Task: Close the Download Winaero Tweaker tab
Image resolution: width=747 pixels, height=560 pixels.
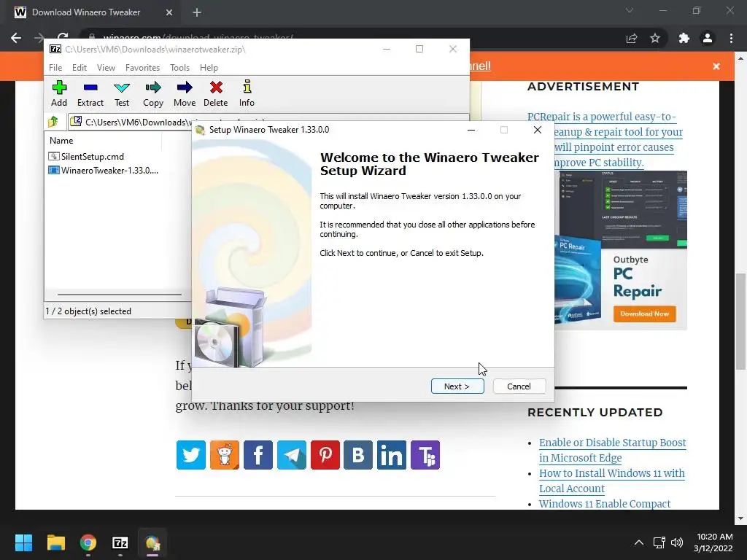Action: [x=169, y=12]
